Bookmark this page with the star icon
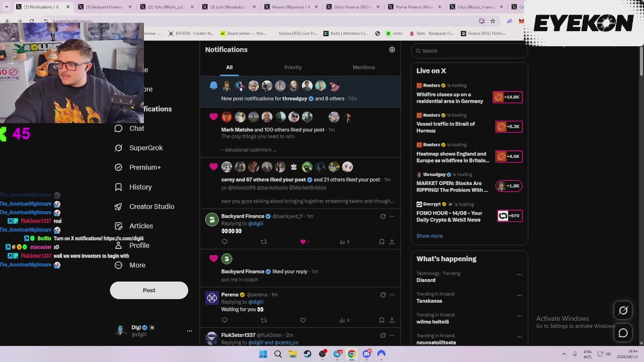The height and width of the screenshot is (362, 644). tap(493, 21)
